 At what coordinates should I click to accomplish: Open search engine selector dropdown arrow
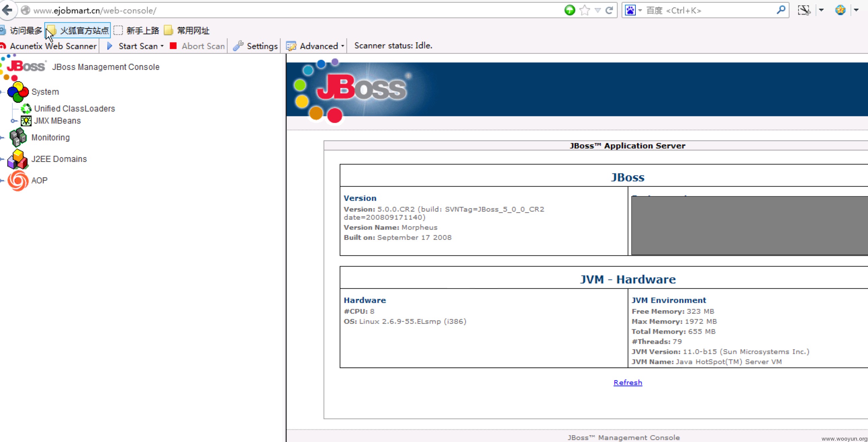pos(640,10)
